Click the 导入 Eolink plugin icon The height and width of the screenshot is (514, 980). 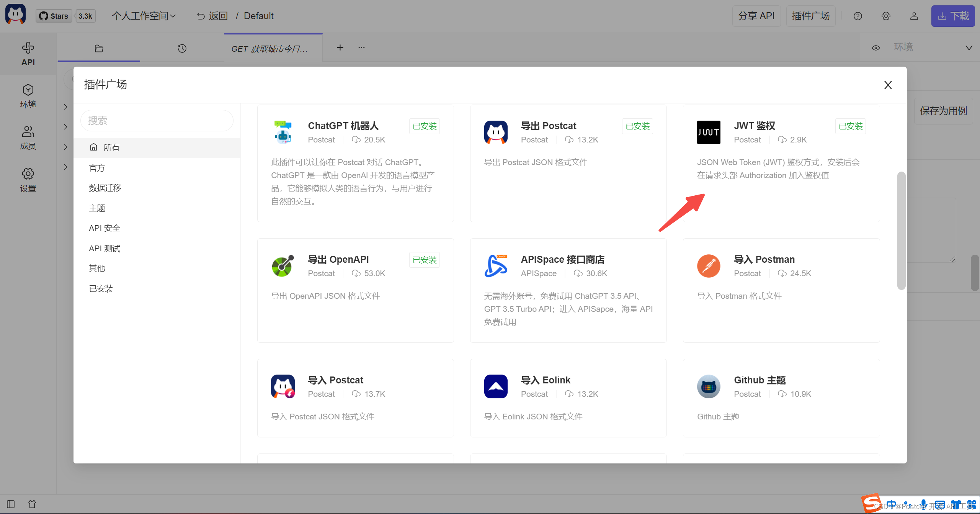coord(496,386)
